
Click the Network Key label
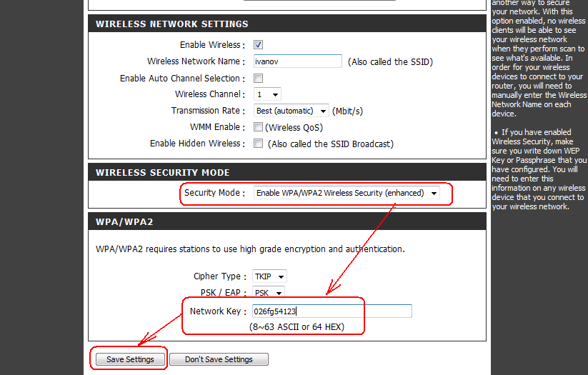point(218,311)
